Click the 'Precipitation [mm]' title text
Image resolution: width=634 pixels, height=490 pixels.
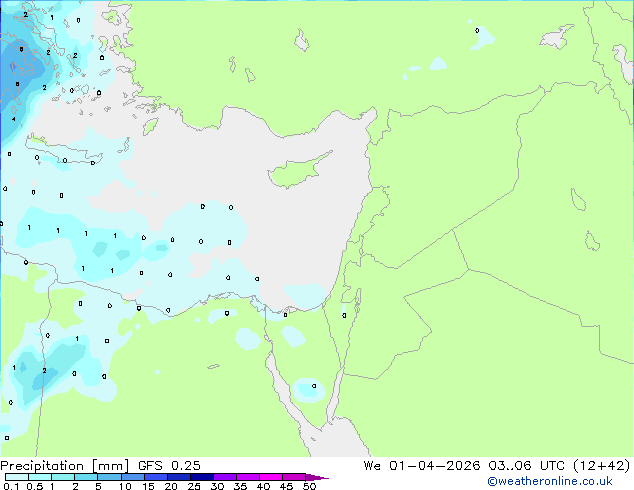[65, 466]
